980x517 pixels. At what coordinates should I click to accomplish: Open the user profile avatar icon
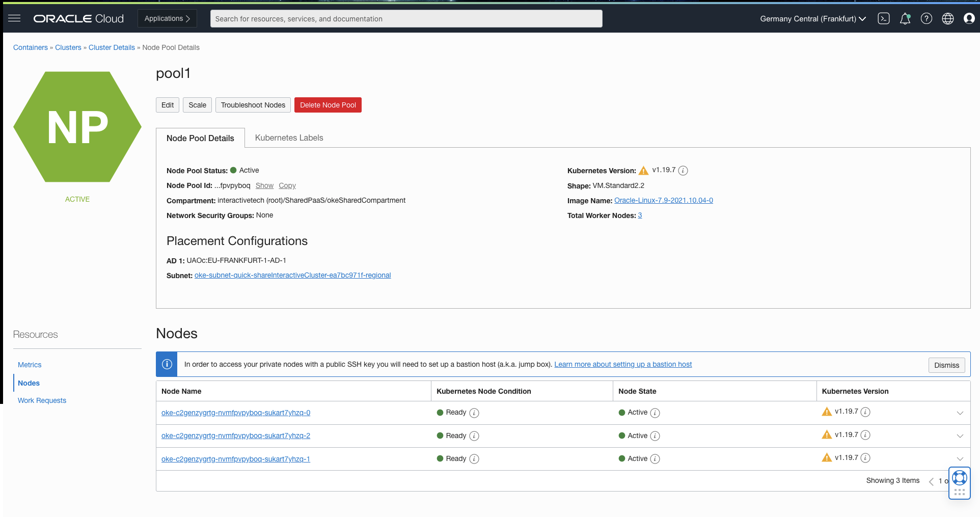pyautogui.click(x=969, y=18)
